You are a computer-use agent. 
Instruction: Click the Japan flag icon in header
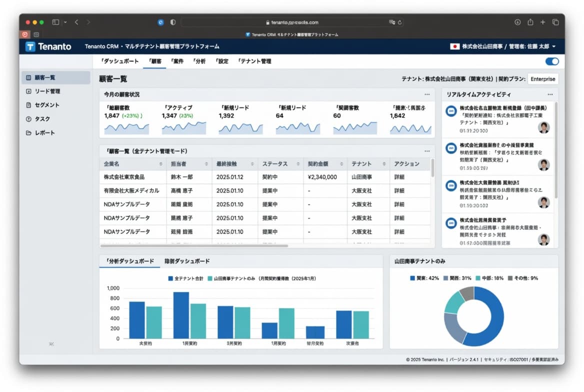pos(454,46)
